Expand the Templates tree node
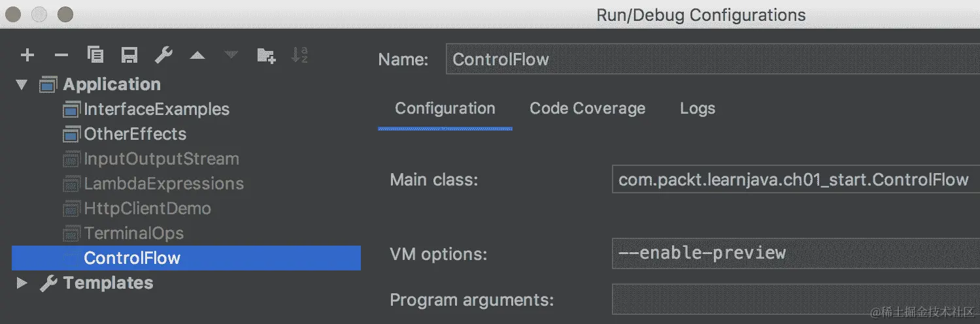 (22, 283)
